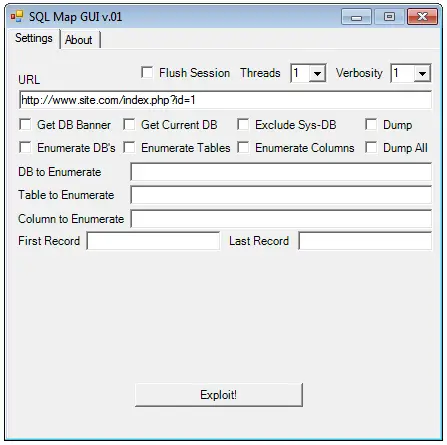Focus the DB to Enumerate field
447x445 pixels.
[281, 172]
